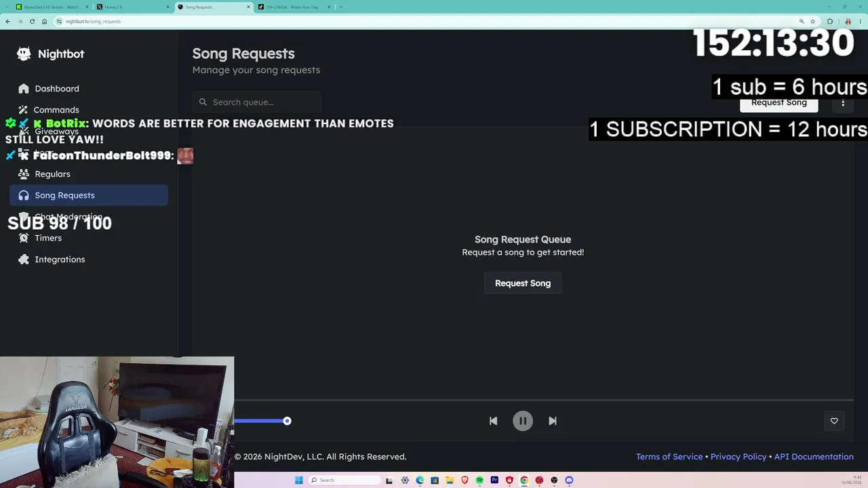Image resolution: width=868 pixels, height=488 pixels.
Task: Open the Regulars page
Action: (89, 174)
